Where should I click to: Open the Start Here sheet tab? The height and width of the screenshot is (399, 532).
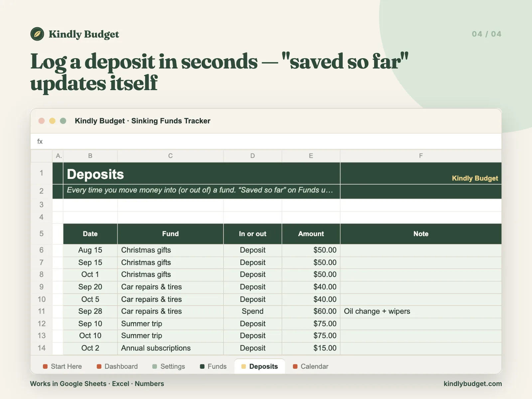click(x=63, y=366)
